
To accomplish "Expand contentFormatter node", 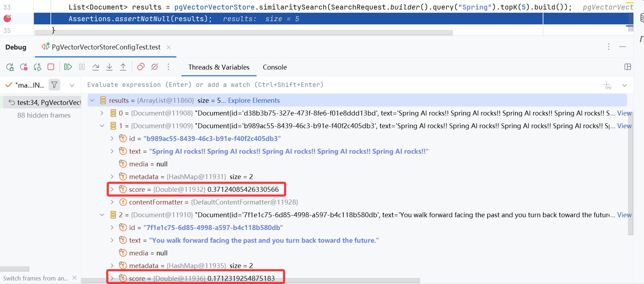I will 112,202.
